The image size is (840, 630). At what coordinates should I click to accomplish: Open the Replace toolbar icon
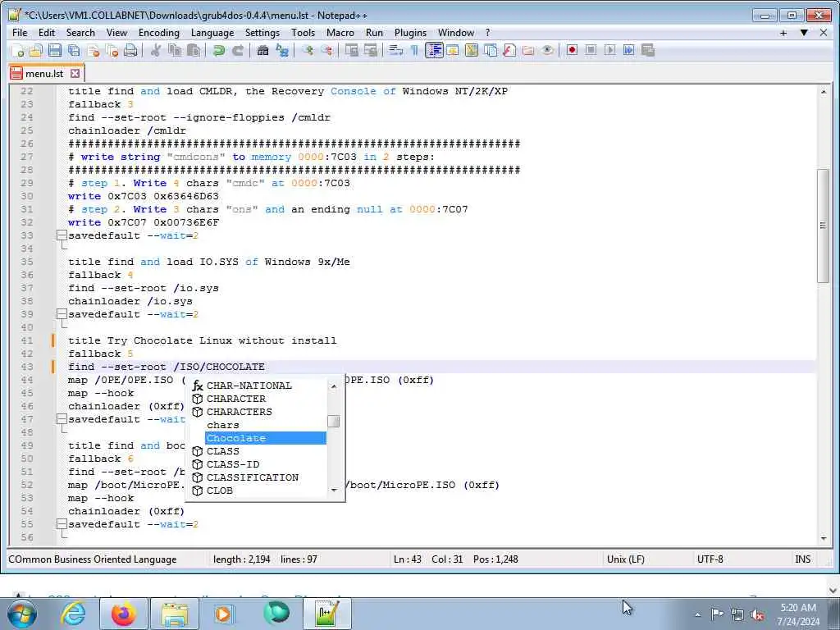[282, 50]
